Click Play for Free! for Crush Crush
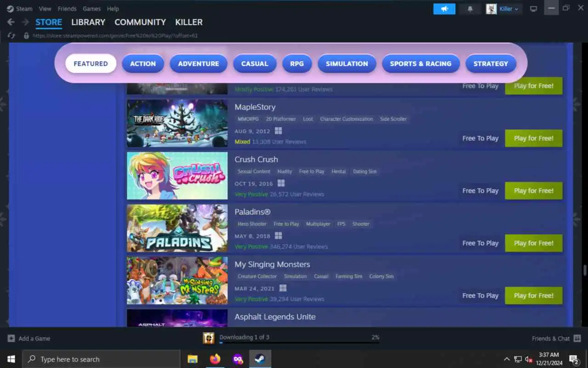The height and width of the screenshot is (368, 588). pyautogui.click(x=534, y=190)
